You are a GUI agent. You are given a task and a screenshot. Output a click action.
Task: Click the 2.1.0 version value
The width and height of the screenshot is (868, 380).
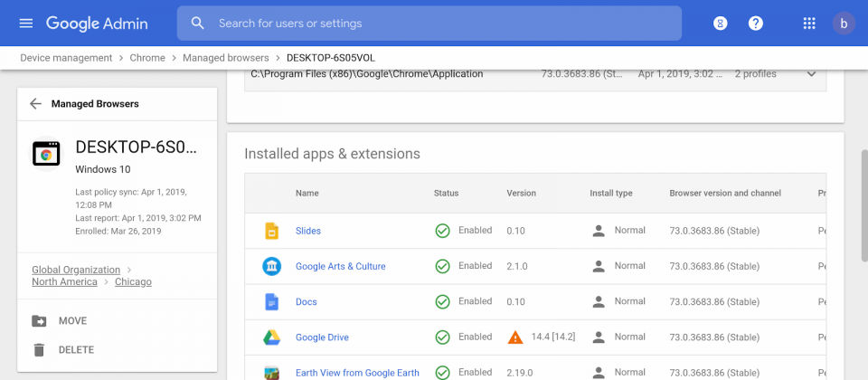517,266
